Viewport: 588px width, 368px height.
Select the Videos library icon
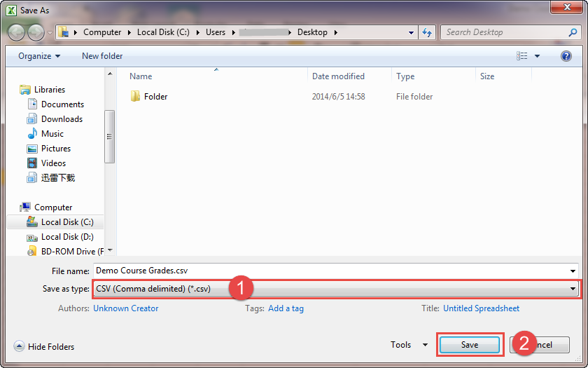click(32, 163)
